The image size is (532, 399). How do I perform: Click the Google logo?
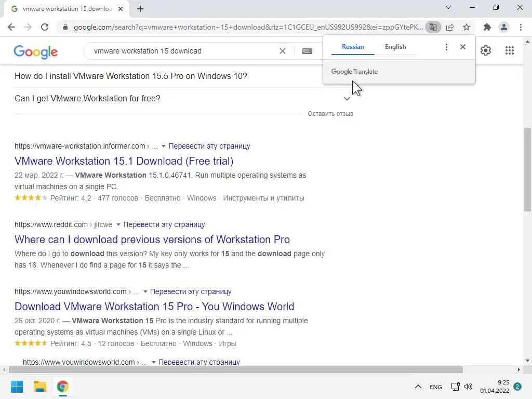(36, 52)
